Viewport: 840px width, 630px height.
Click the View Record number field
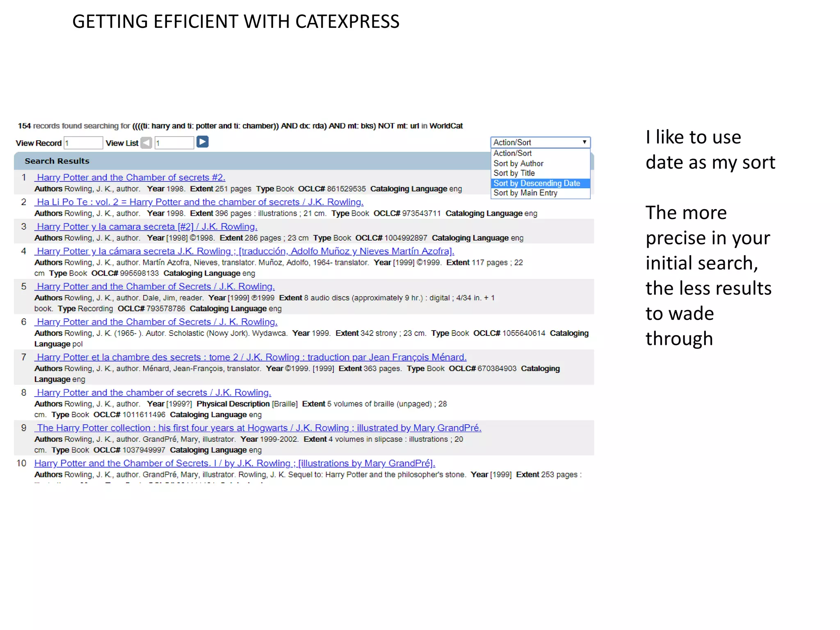(83, 143)
